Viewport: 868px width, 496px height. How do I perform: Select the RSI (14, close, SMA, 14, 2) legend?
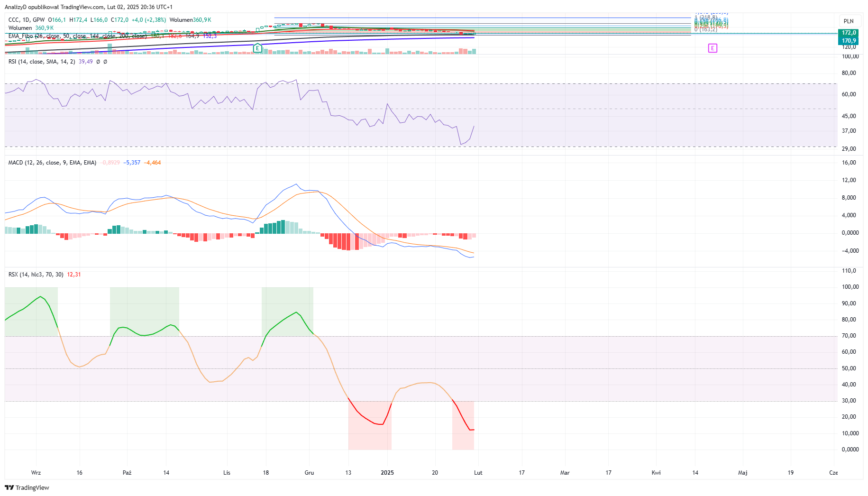point(42,62)
